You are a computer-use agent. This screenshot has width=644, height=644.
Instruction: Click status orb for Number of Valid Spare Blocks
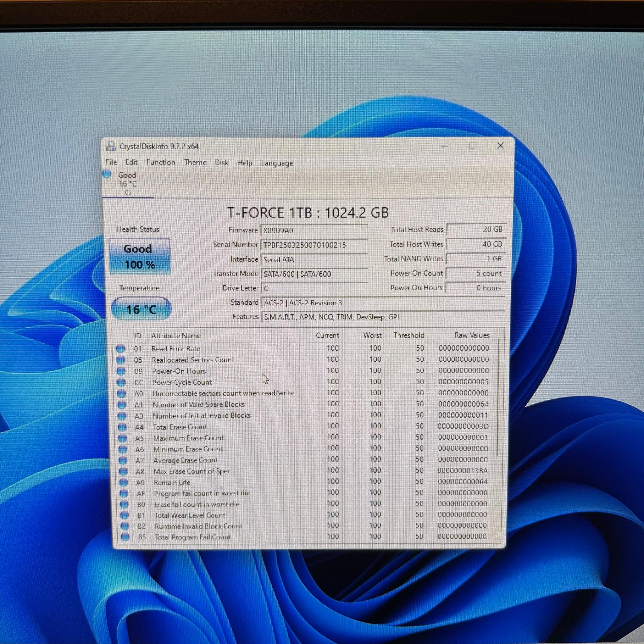122,405
